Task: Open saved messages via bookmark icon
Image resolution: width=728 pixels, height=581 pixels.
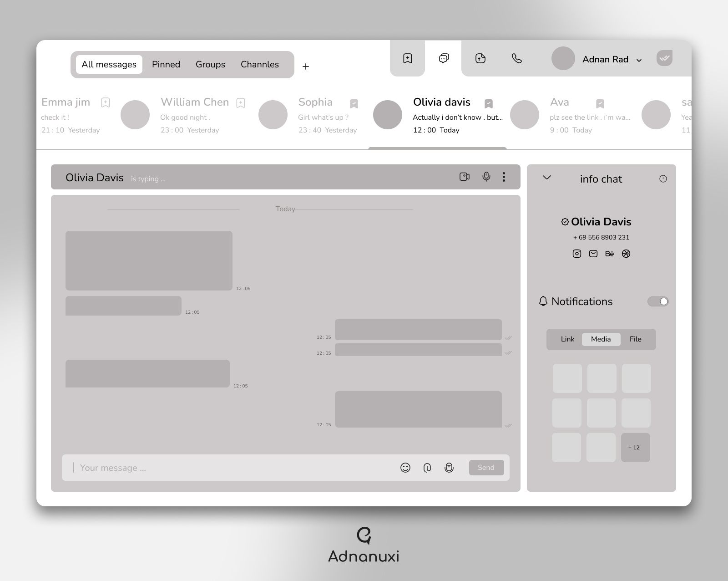Action: click(407, 58)
